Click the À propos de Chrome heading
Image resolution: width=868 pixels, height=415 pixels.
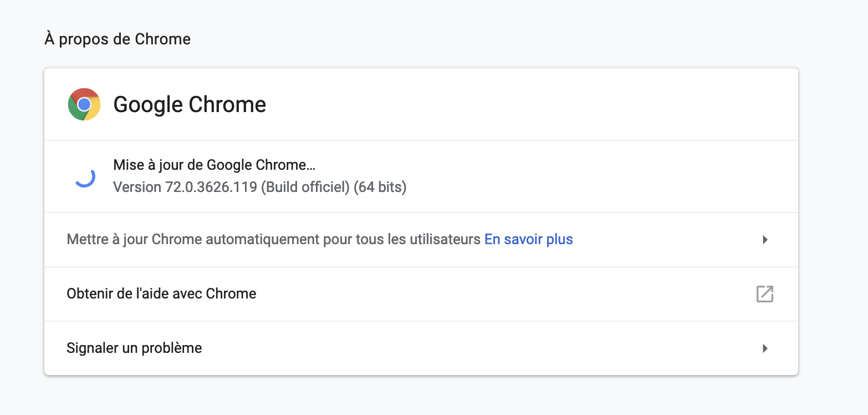tap(118, 39)
